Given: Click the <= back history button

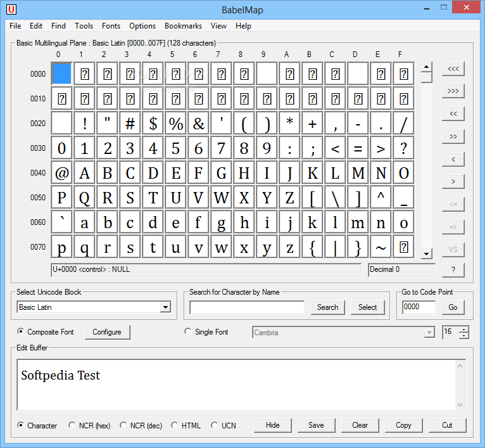Looking at the screenshot, I should tap(453, 204).
